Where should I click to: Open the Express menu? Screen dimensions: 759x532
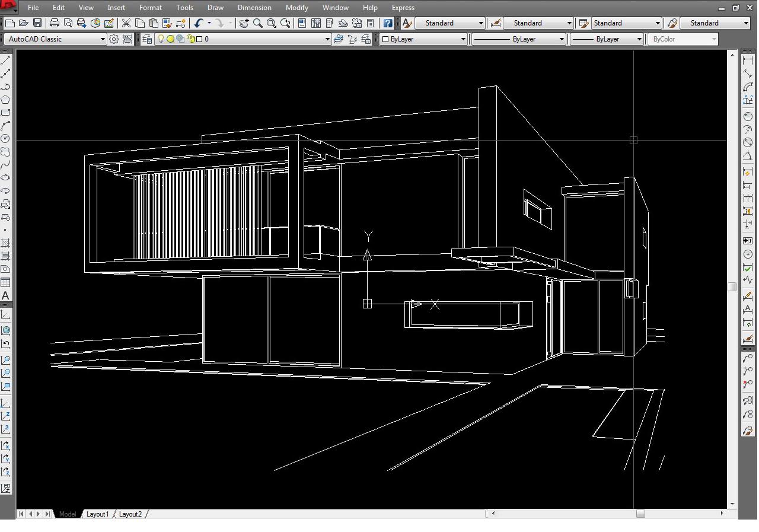pyautogui.click(x=403, y=8)
